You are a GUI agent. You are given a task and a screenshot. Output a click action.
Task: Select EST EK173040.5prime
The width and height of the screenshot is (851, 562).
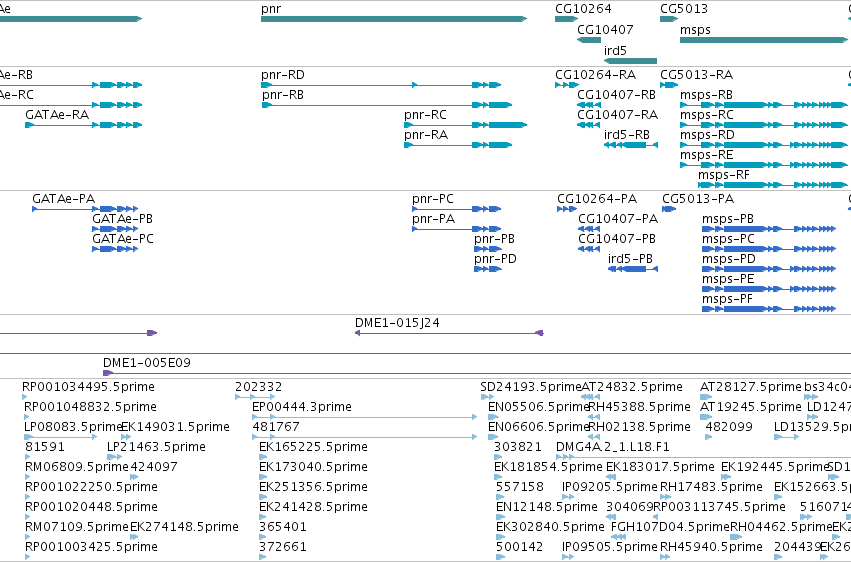[263, 477]
